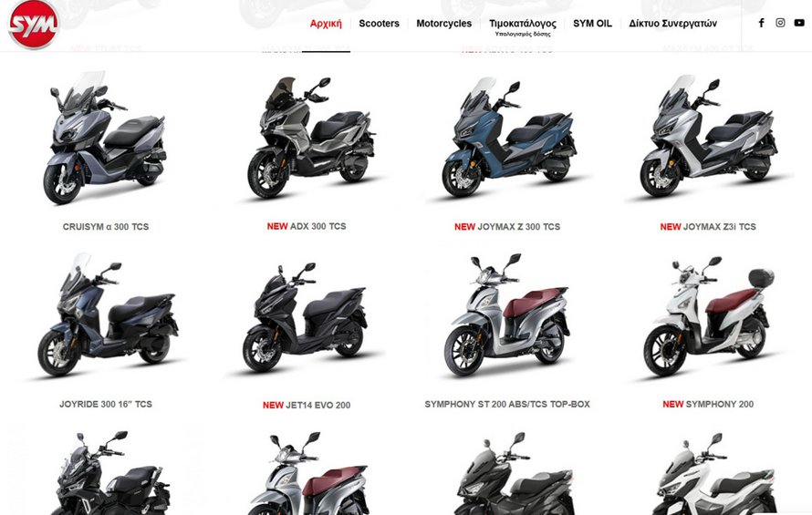This screenshot has height=515, width=812.
Task: Click the CRUISYM α 300 TCS title
Action: [x=106, y=227]
